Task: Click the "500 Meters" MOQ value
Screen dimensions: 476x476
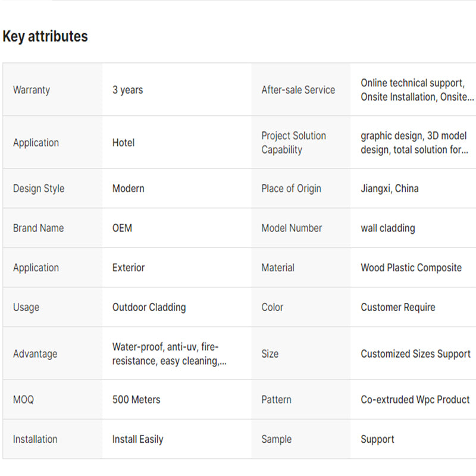Action: pos(136,400)
